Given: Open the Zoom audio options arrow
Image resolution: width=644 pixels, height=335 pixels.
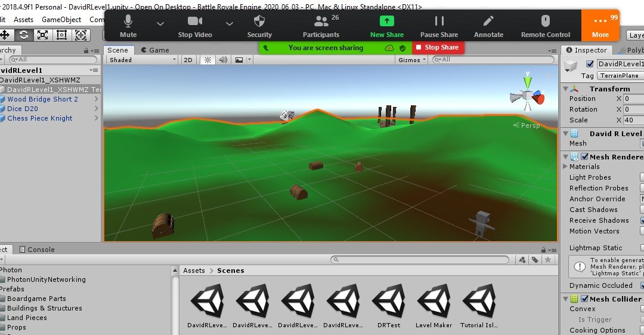Looking at the screenshot, I should tap(160, 24).
